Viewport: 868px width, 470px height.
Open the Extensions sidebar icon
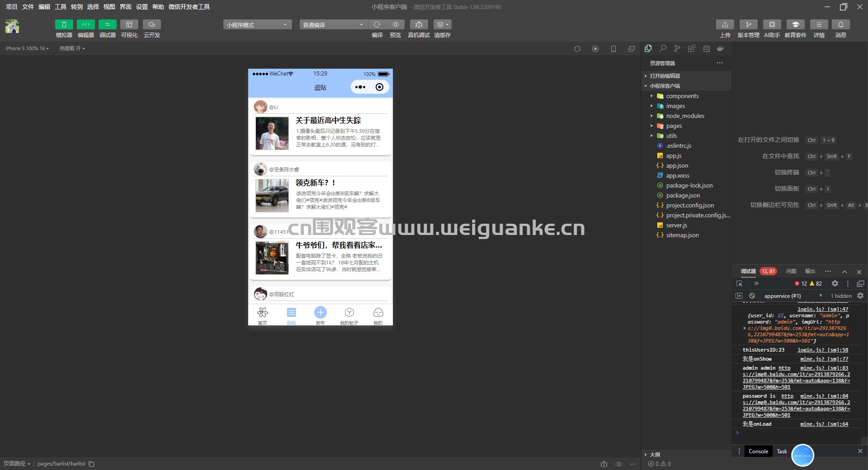[x=691, y=48]
